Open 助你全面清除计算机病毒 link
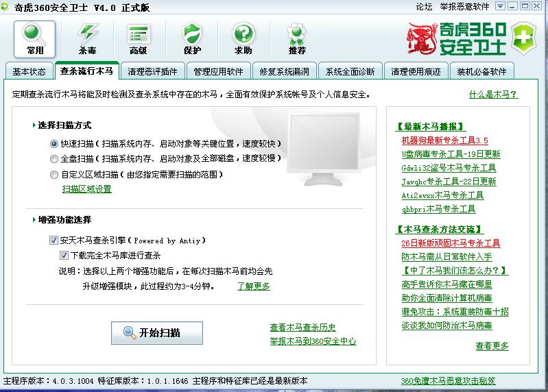Viewport: 548px width, 392px height. (446, 298)
